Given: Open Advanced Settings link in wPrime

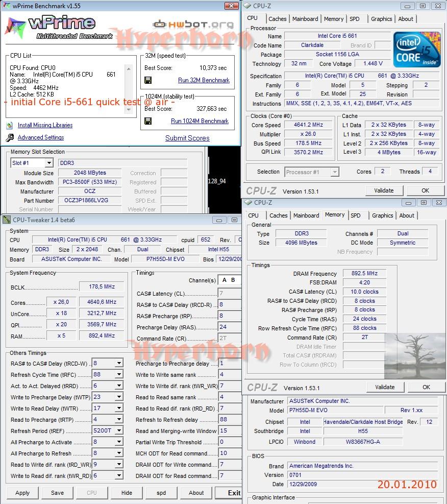Looking at the screenshot, I should tap(41, 137).
